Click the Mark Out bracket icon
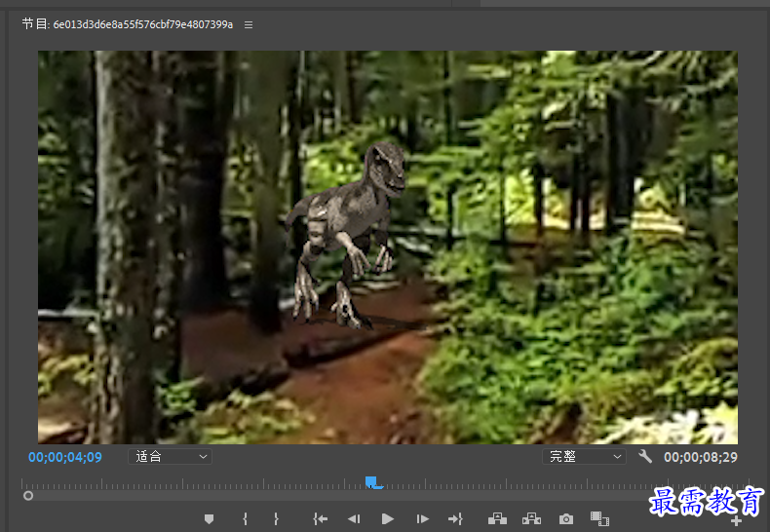The image size is (770, 532). (x=276, y=518)
